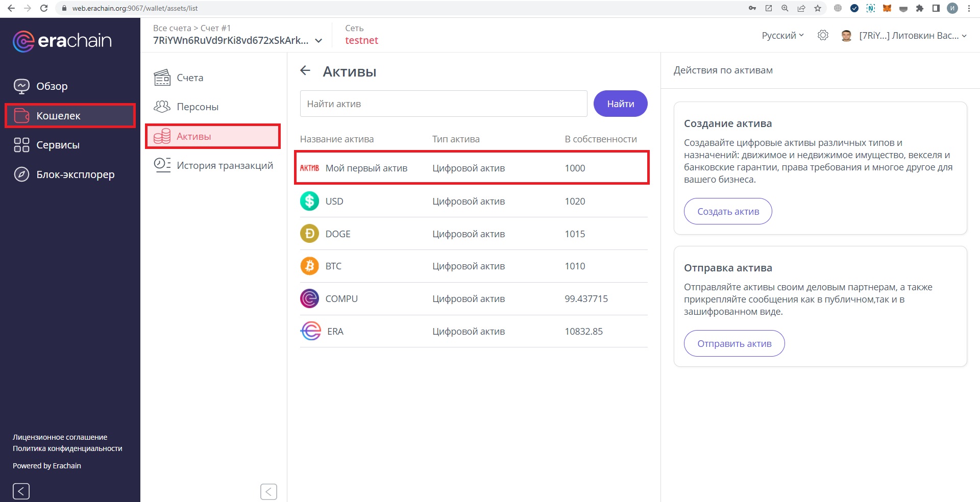Image resolution: width=980 pixels, height=502 pixels.
Task: Bookmark this page with star icon
Action: [x=818, y=8]
